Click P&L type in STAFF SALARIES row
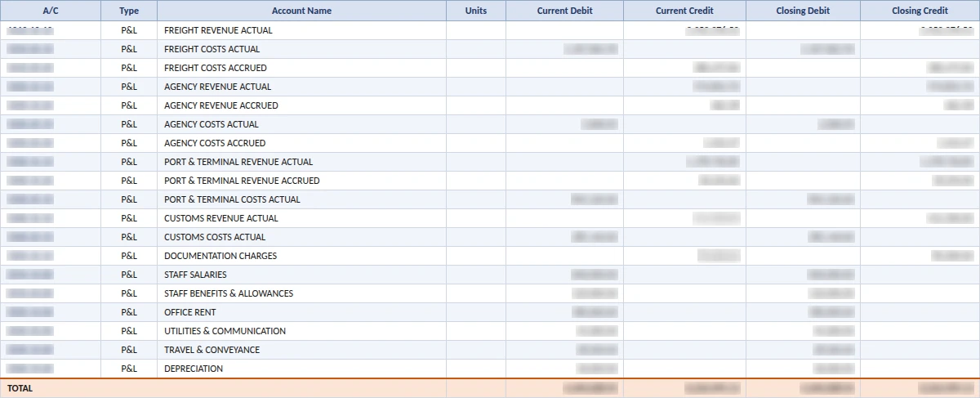This screenshot has height=398, width=980. 129,275
